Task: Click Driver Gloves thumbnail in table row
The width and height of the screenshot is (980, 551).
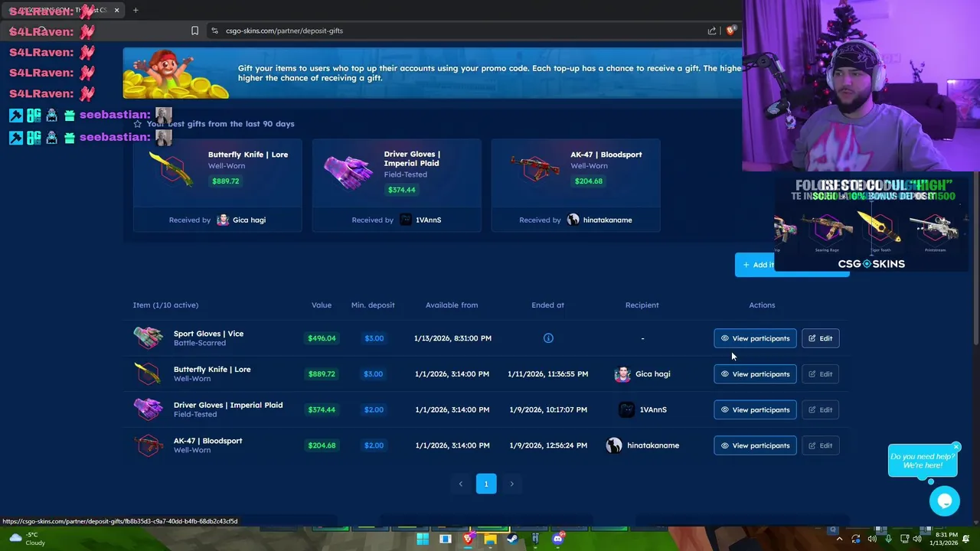Action: point(148,409)
